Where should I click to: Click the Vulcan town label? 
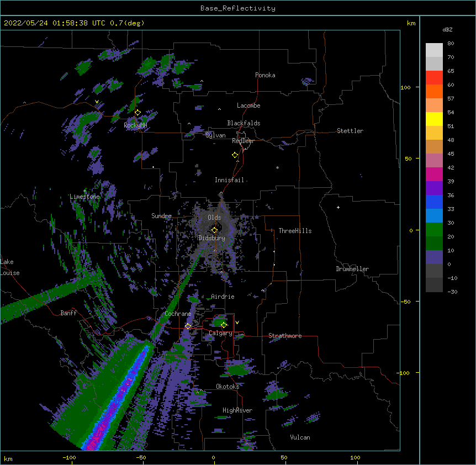click(300, 437)
